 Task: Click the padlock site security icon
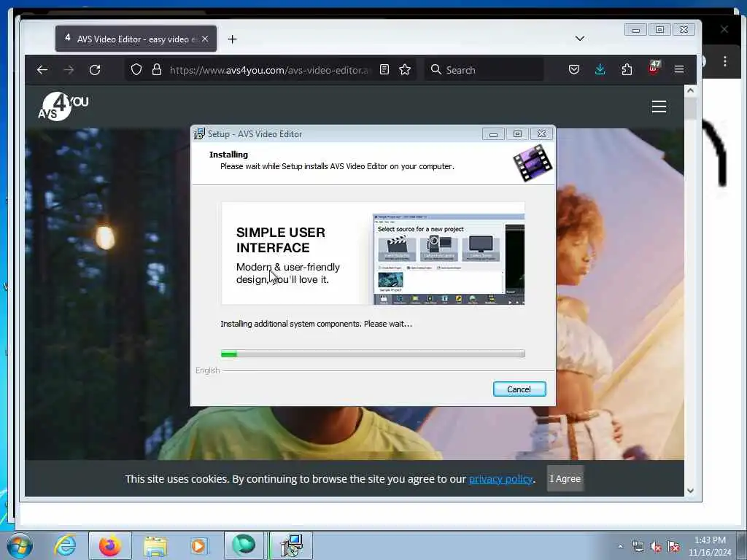coord(157,69)
